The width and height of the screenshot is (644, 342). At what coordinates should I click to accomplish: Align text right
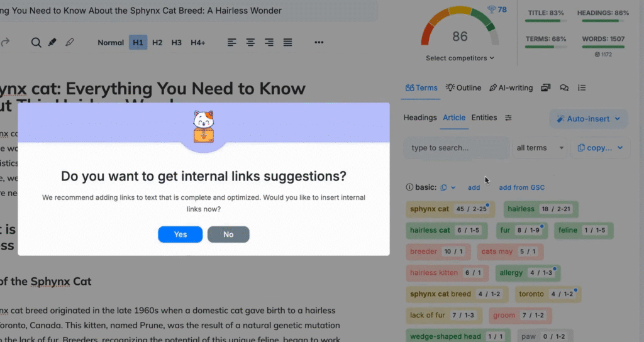pyautogui.click(x=269, y=42)
